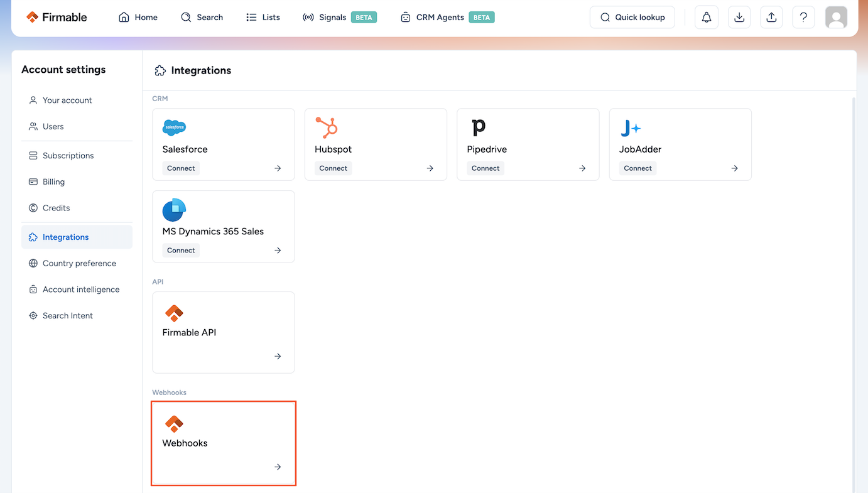Connect Hubspot integration
Viewport: 868px width, 493px height.
tap(333, 168)
